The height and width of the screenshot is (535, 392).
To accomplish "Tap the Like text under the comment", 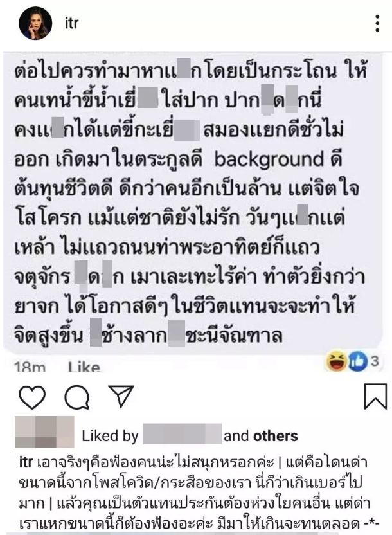I will coord(84,367).
